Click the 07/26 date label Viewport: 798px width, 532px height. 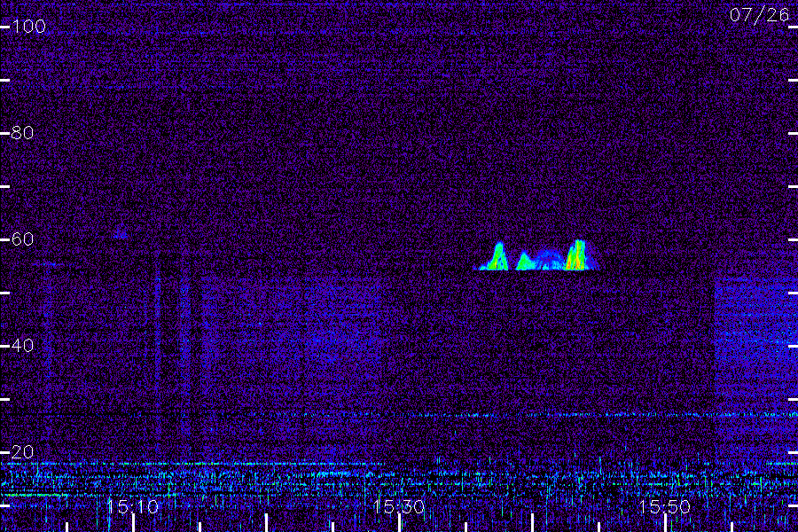click(x=759, y=15)
